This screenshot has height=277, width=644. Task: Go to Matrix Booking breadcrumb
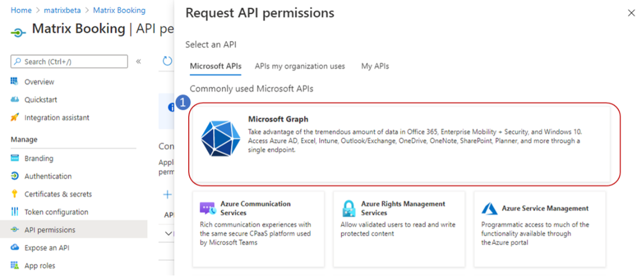(120, 10)
